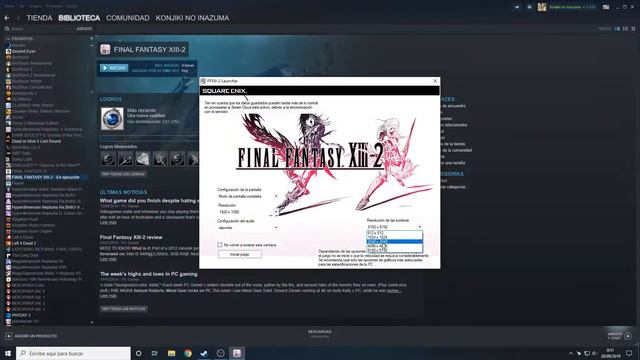640x360 pixels.
Task: Open the TIENDA tab
Action: point(39,18)
